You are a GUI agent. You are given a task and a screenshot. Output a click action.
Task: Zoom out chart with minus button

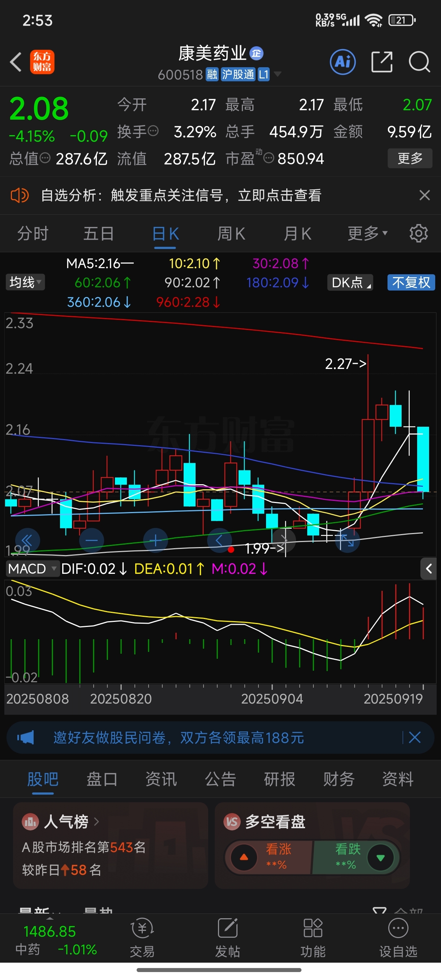[91, 540]
